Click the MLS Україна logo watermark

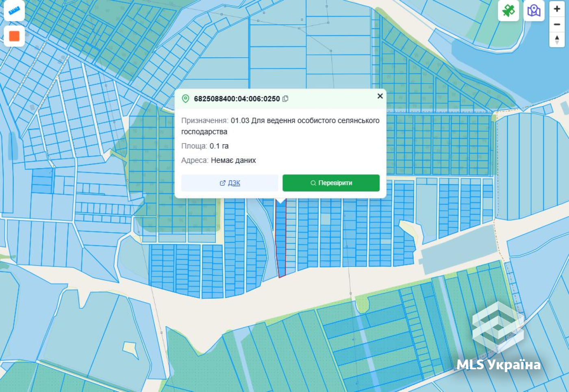coord(498,336)
